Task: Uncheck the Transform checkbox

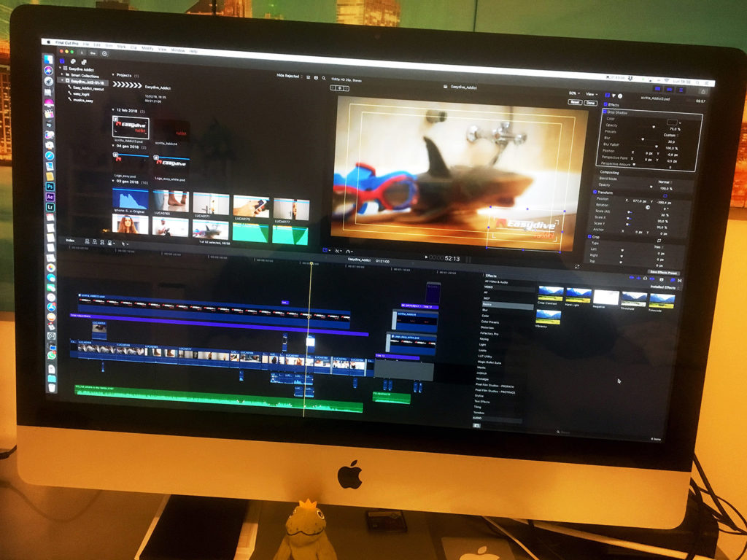Action: click(595, 192)
